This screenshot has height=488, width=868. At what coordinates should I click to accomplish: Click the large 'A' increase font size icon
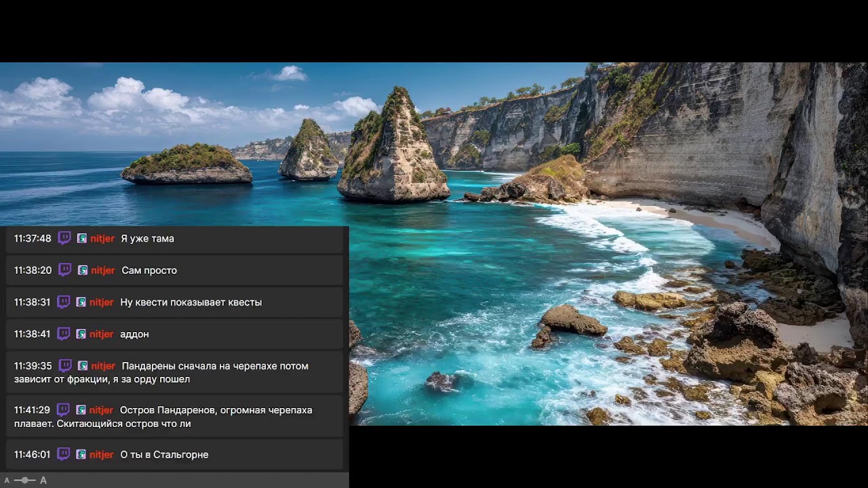pyautogui.click(x=43, y=481)
